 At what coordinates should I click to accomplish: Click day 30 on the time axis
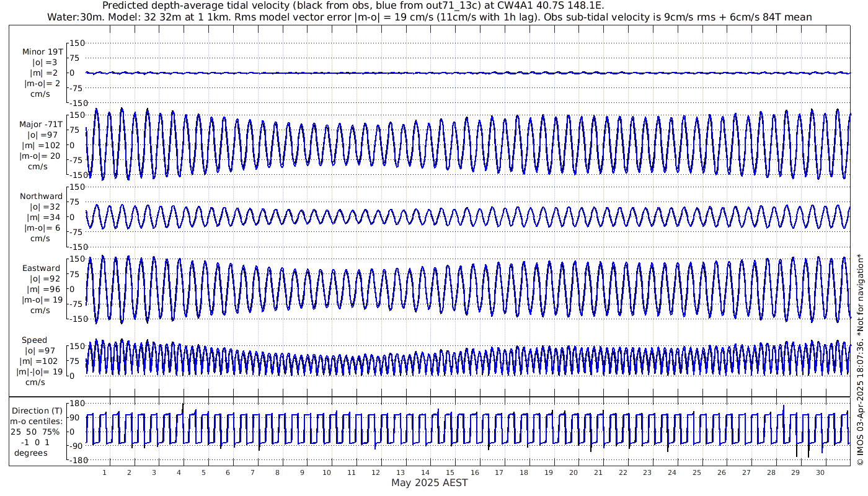pyautogui.click(x=820, y=472)
